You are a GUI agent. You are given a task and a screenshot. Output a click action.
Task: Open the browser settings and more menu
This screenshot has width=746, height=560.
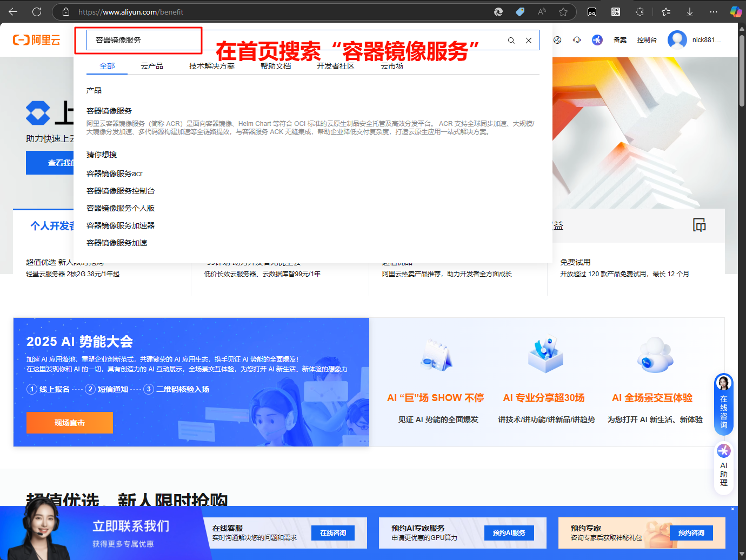pos(714,12)
